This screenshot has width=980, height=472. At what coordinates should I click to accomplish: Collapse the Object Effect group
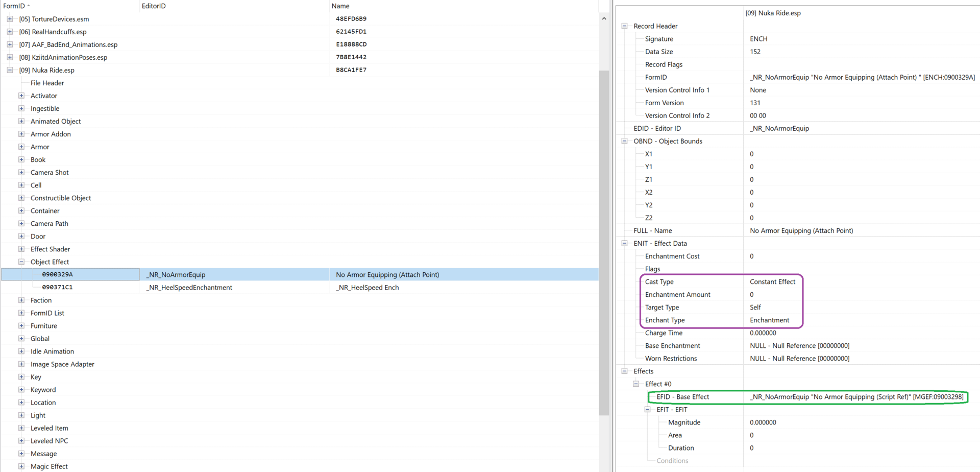(21, 262)
